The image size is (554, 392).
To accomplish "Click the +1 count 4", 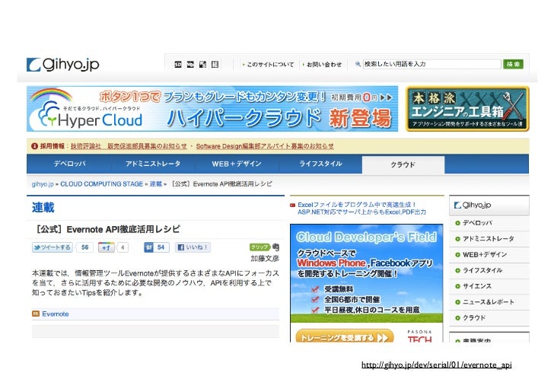I will pos(123,247).
